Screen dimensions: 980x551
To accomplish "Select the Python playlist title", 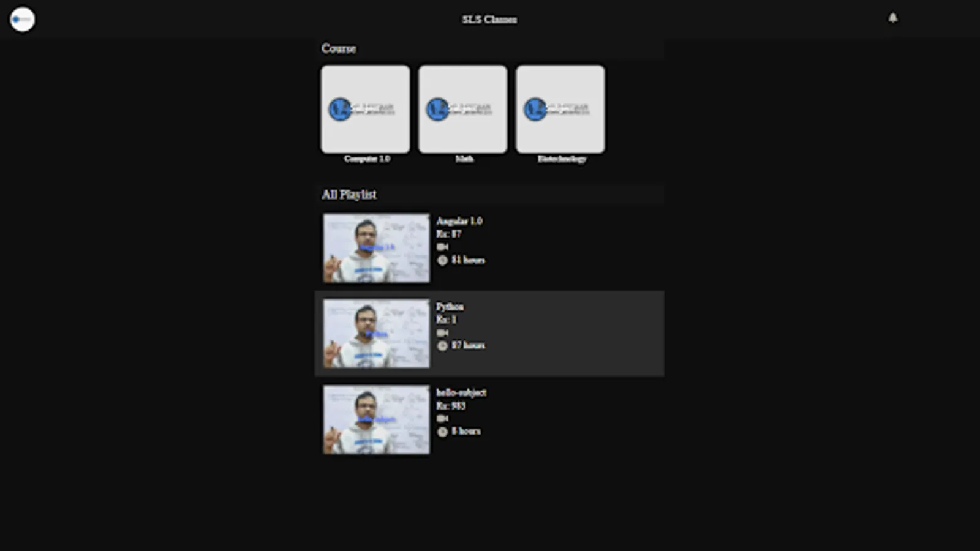I will point(450,307).
